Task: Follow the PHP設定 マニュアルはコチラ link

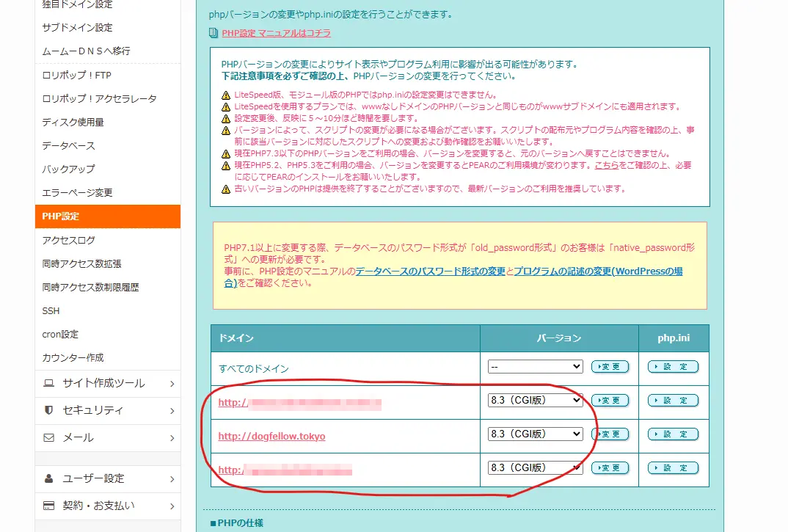Action: click(x=276, y=33)
